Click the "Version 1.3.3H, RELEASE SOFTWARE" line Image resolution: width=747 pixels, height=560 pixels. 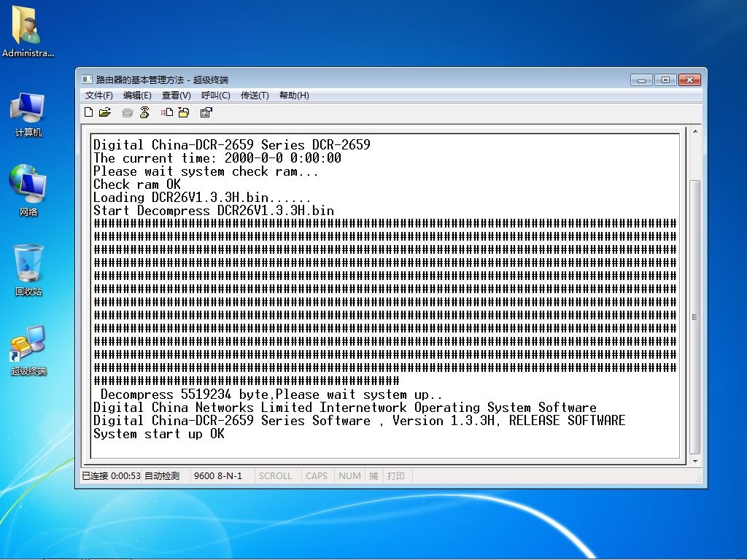[x=359, y=421]
